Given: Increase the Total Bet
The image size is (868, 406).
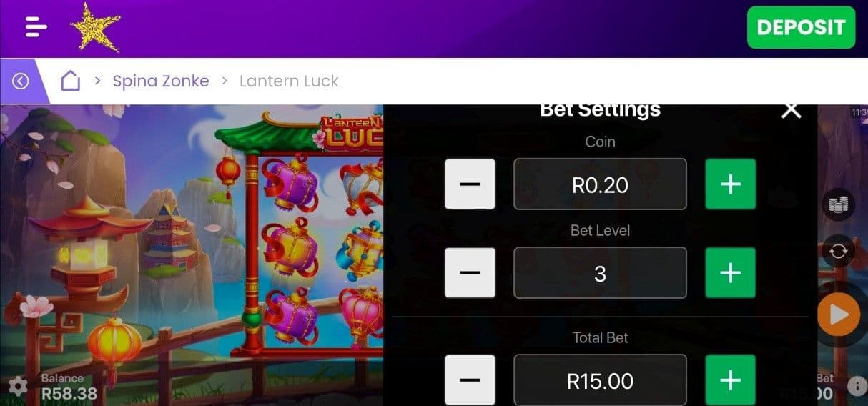Looking at the screenshot, I should (x=731, y=380).
